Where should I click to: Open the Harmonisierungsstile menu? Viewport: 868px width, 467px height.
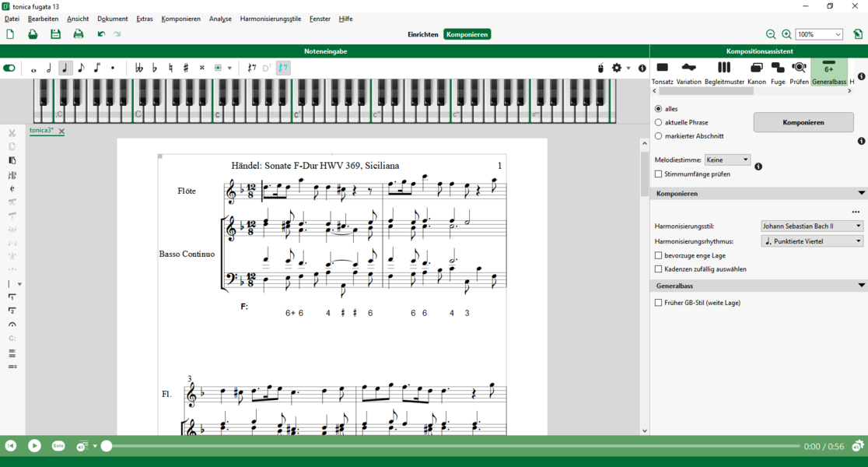pos(271,19)
